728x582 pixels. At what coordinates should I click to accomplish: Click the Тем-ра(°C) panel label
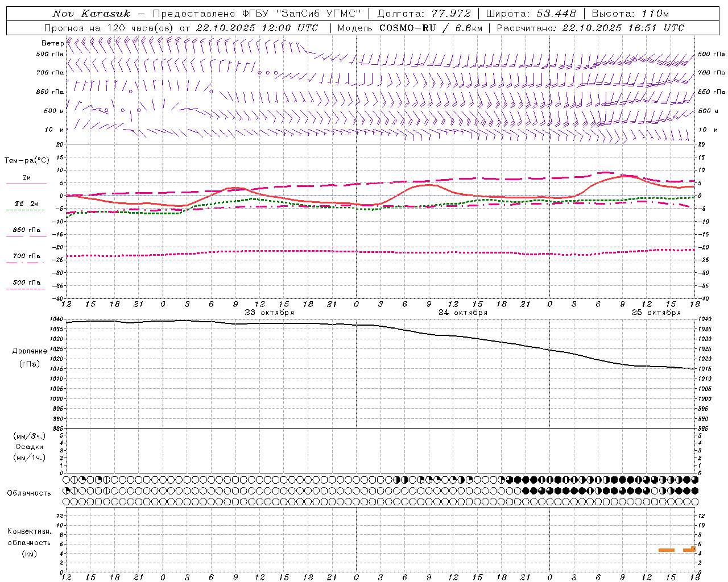27,160
